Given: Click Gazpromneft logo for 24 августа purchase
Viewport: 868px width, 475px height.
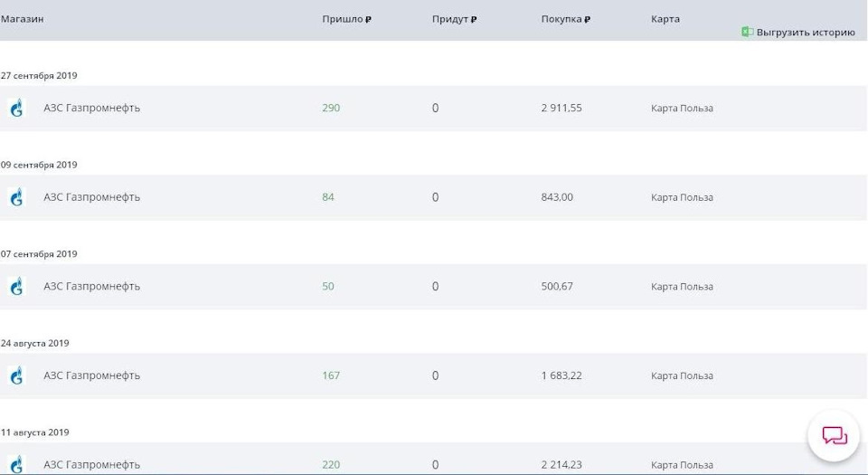Looking at the screenshot, I should [x=17, y=375].
